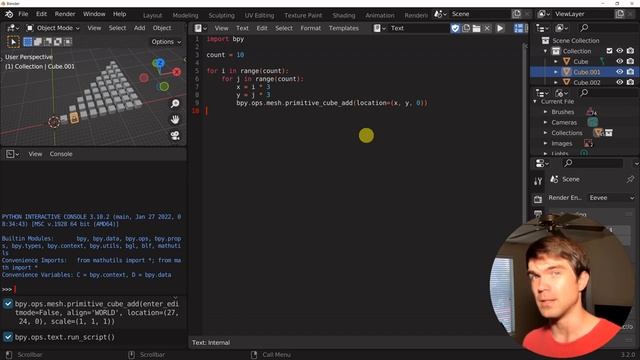Disable Cube in renders camera icon
This screenshot has height=360, width=640.
(x=630, y=61)
